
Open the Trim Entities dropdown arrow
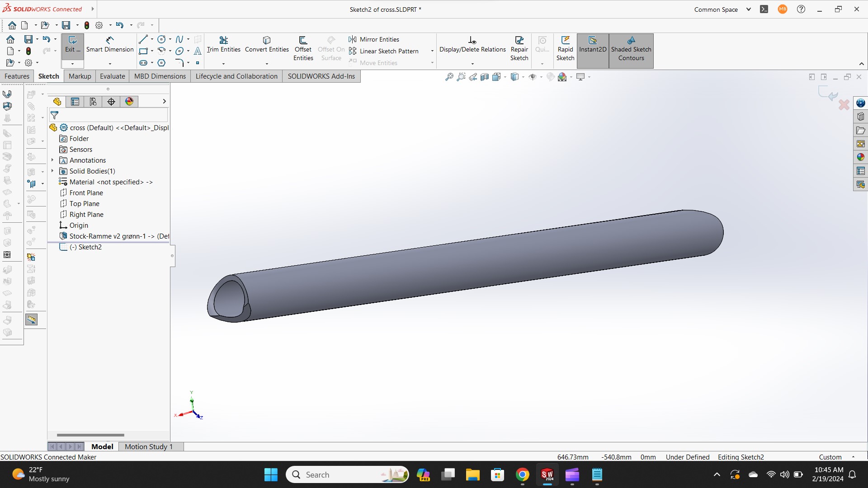point(223,64)
